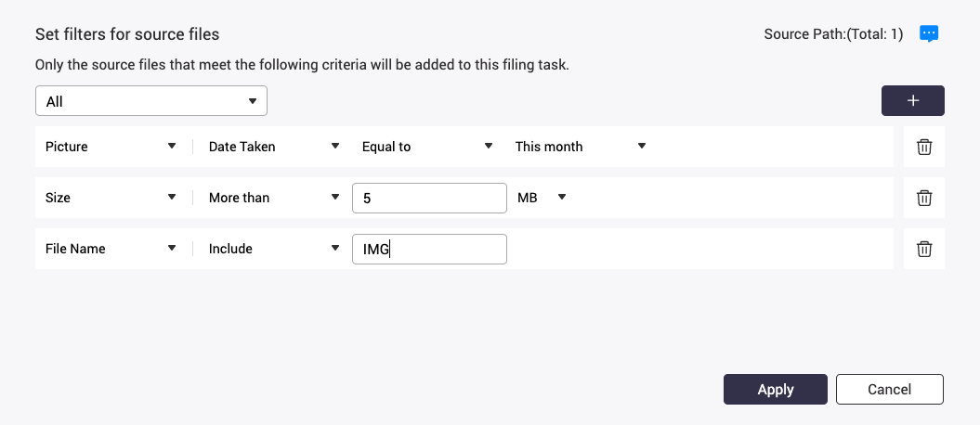Cancel the filter dialog
The image size is (980, 425).
(x=889, y=390)
